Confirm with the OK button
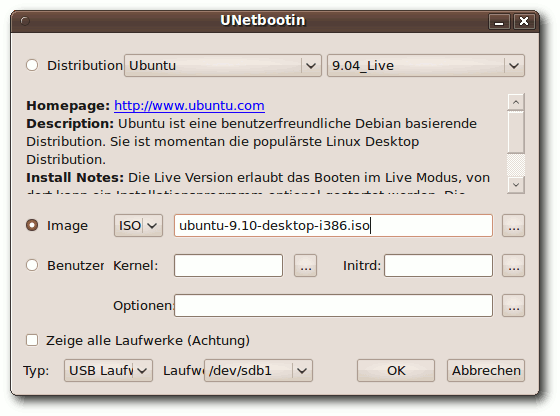 point(396,371)
